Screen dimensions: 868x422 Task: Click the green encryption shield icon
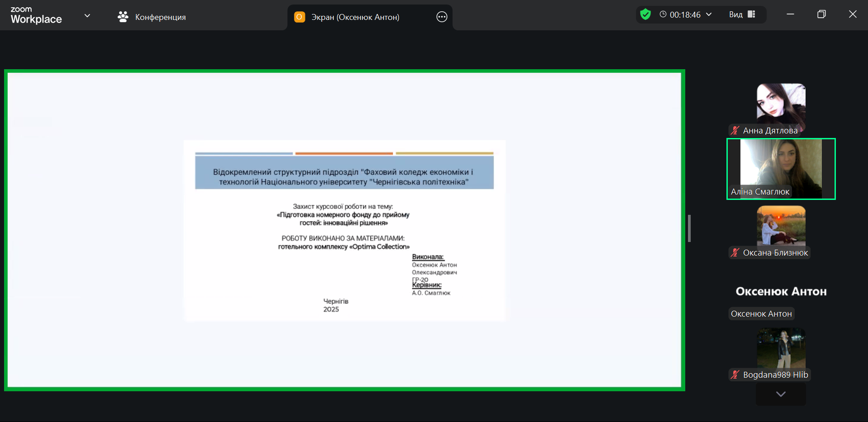pos(645,14)
